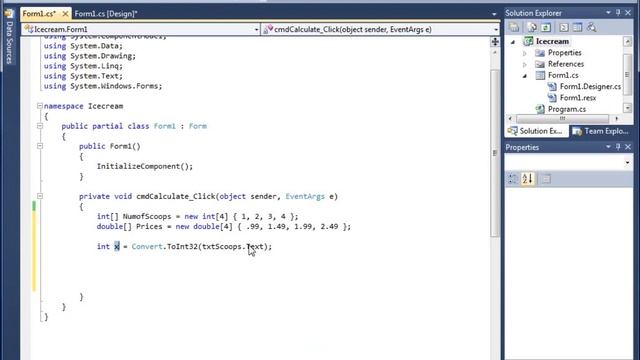Click 'using System.Windows.Forms;' line
This screenshot has width=640, height=360.
[x=103, y=86]
